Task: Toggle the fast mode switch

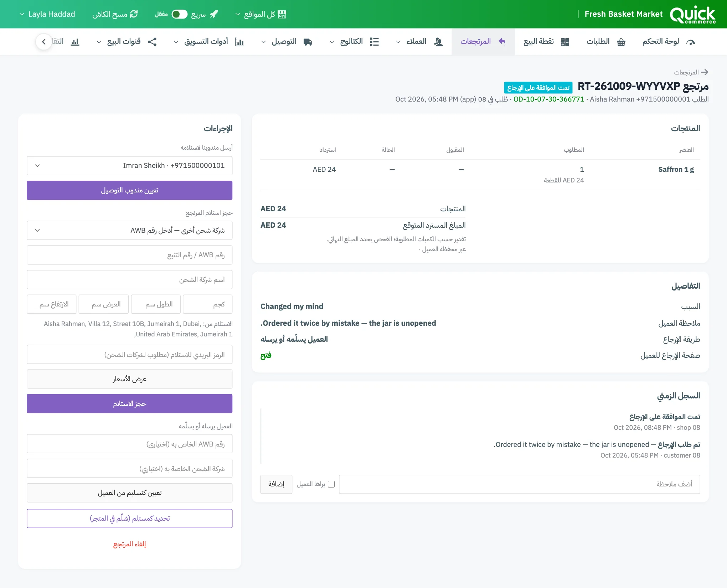Action: pyautogui.click(x=179, y=14)
